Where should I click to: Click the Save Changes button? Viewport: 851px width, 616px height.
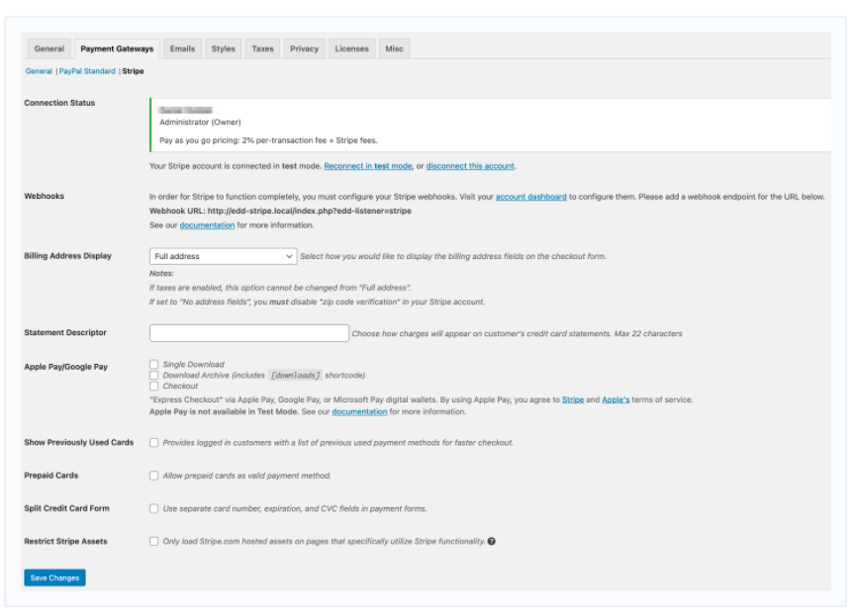[x=54, y=577]
